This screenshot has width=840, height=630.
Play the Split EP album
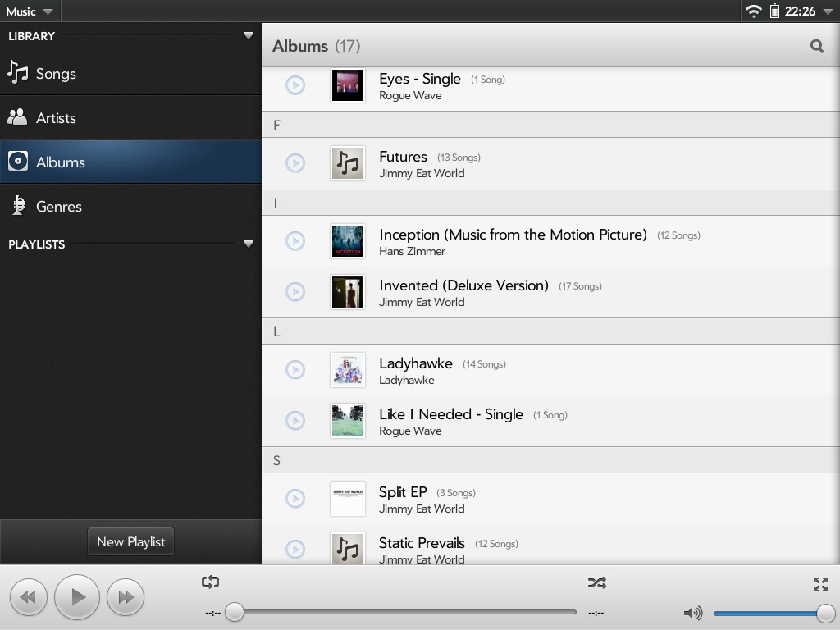(x=295, y=498)
